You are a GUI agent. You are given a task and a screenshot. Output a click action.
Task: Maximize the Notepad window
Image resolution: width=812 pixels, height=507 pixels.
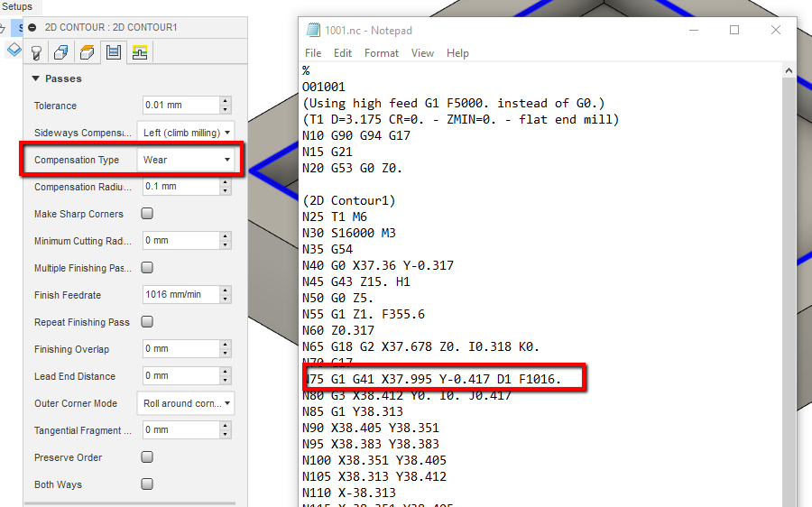tap(734, 30)
